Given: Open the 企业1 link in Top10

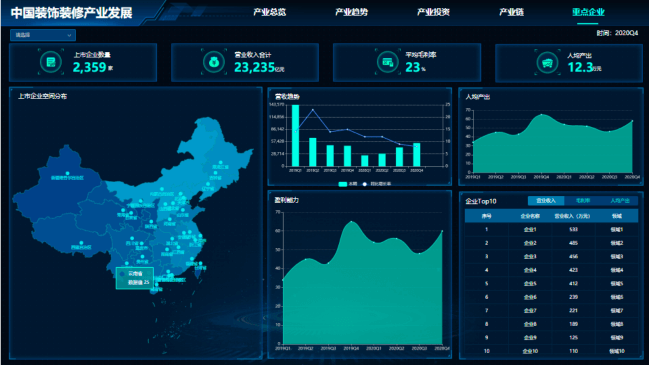Looking at the screenshot, I should (530, 229).
